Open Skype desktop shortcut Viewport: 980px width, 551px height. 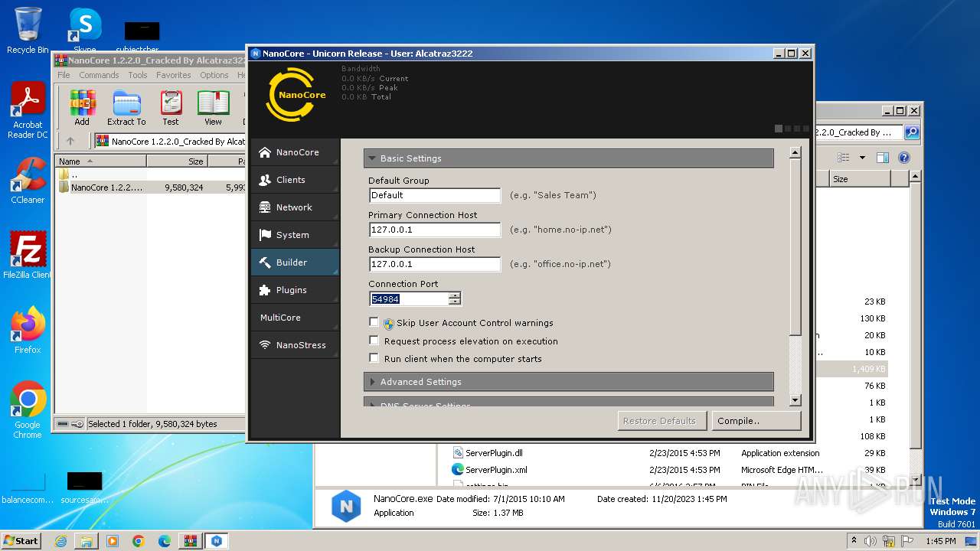pyautogui.click(x=84, y=31)
